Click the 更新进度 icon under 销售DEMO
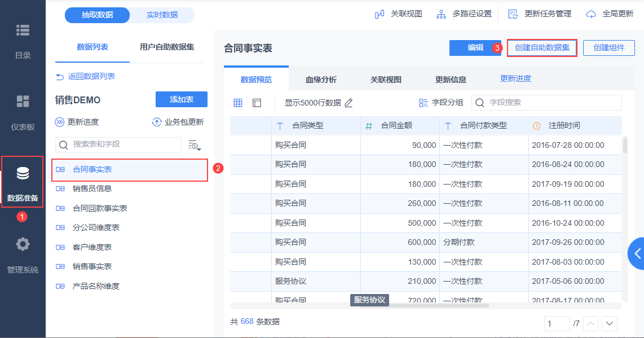Image resolution: width=644 pixels, height=338 pixels. coord(60,122)
